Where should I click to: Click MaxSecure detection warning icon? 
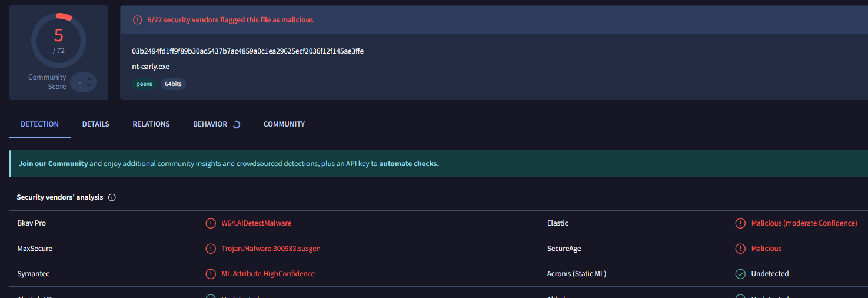[x=210, y=249]
